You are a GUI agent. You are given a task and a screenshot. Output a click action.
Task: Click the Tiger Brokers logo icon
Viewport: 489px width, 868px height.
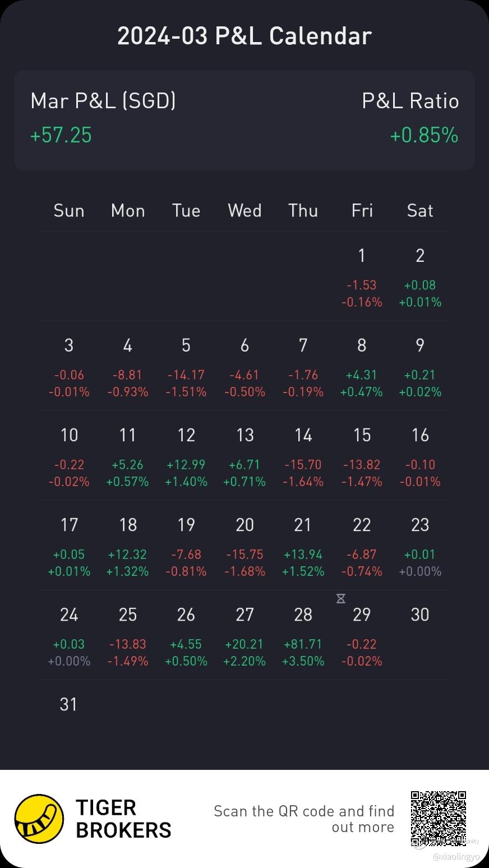[39, 819]
